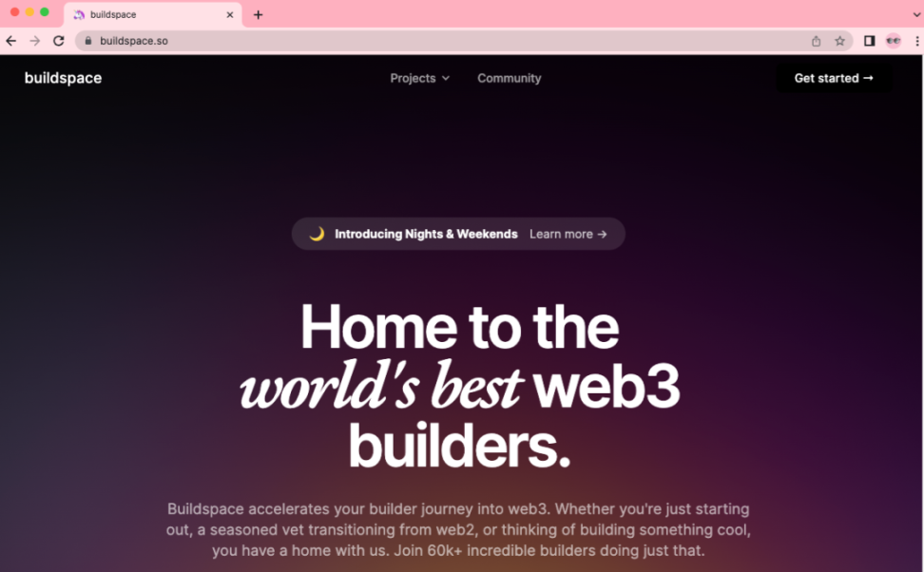Click the Get started button

pos(834,78)
